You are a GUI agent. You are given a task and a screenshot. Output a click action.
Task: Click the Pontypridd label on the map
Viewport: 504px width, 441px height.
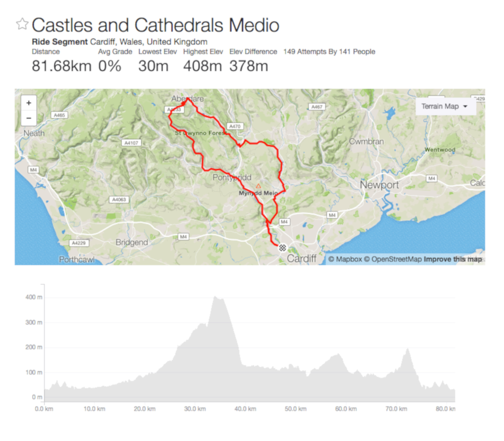point(232,177)
